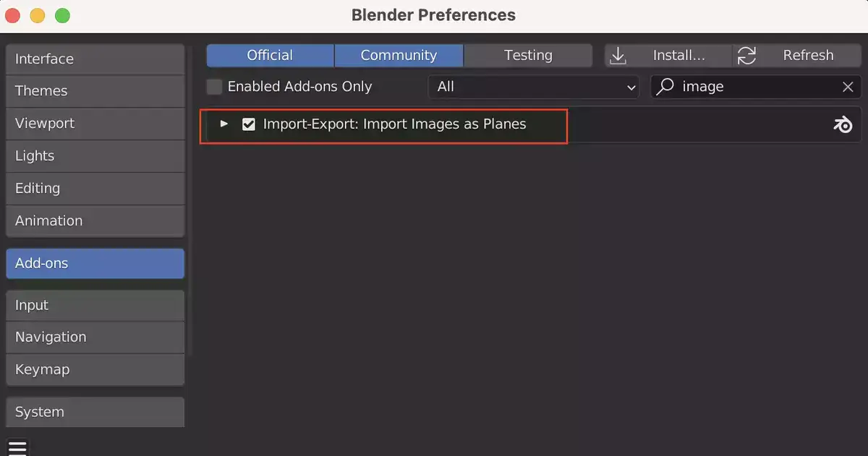Toggle the Community support level filter
Screen dimensions: 868x456
pos(399,56)
